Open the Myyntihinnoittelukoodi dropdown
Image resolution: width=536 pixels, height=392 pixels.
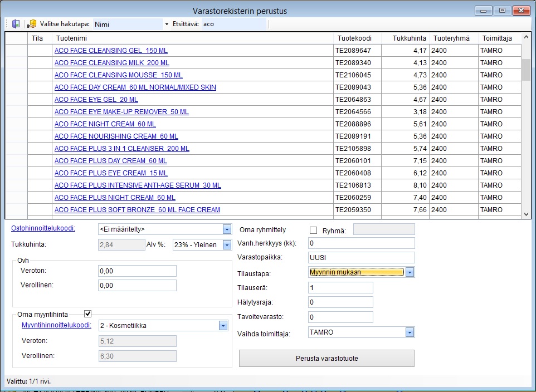[x=223, y=326]
